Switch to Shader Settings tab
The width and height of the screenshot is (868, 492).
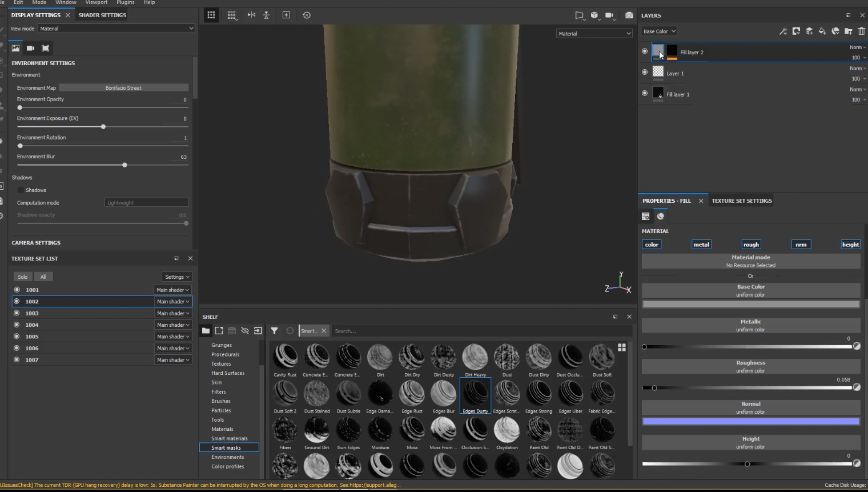(102, 15)
